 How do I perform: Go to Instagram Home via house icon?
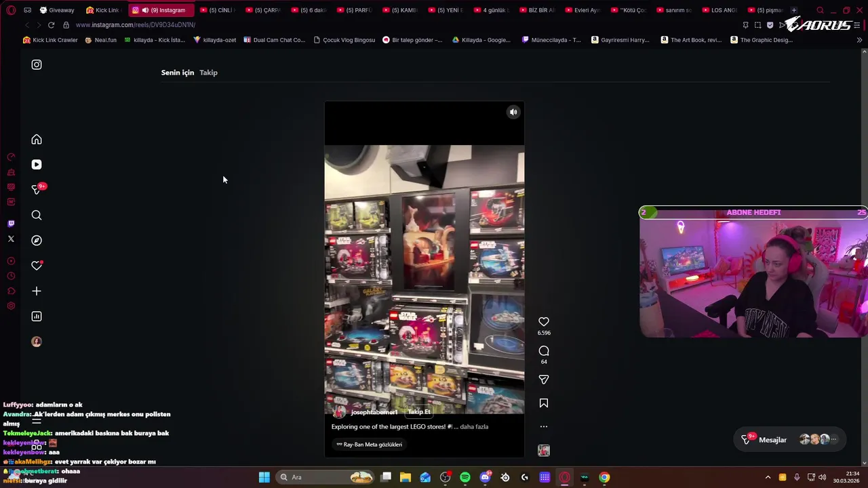tap(37, 140)
